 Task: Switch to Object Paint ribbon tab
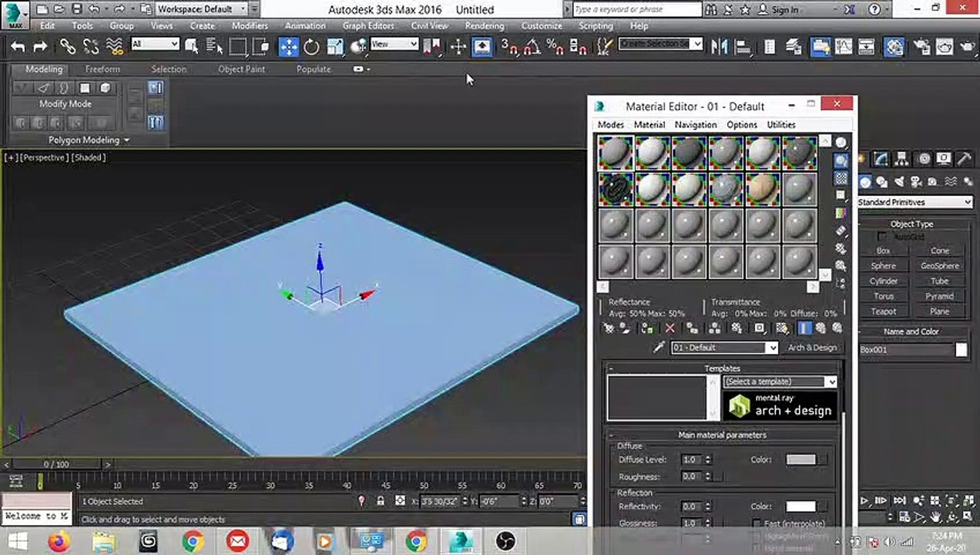point(241,69)
